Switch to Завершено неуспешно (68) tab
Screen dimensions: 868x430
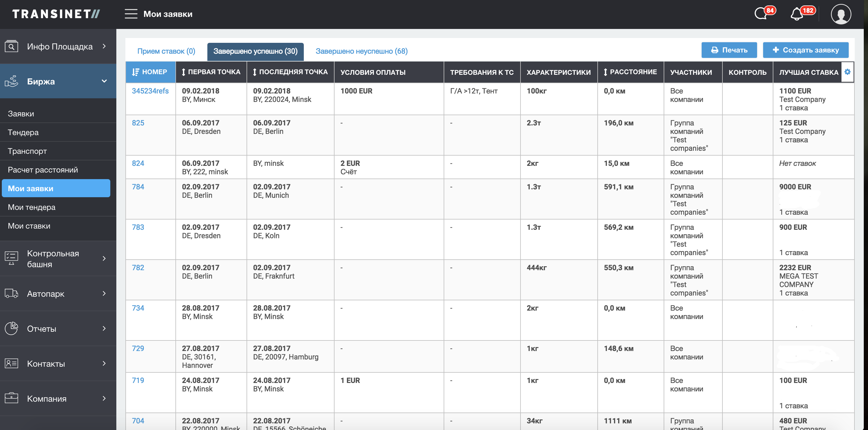(x=361, y=51)
